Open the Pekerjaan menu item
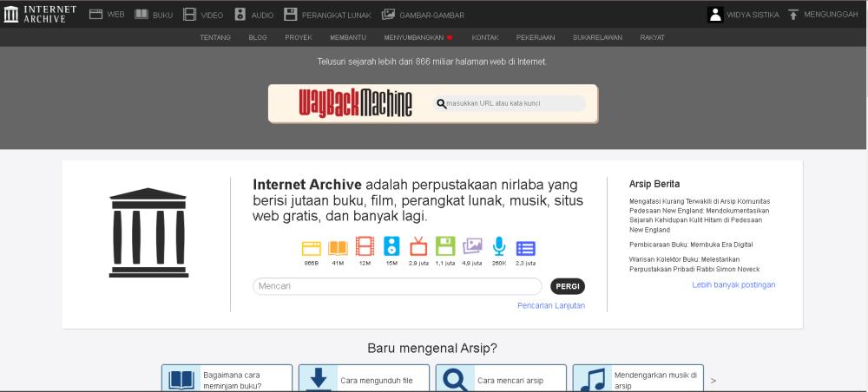The width and height of the screenshot is (868, 392). tap(536, 37)
